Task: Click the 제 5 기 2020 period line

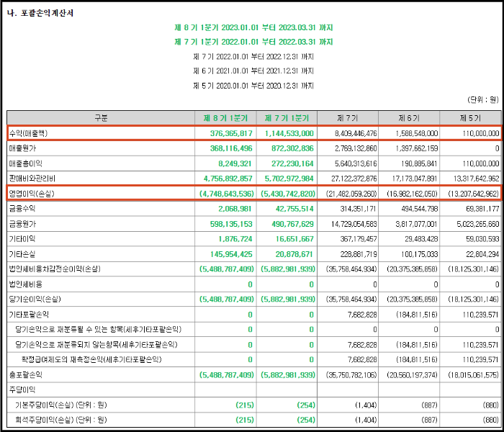Action: pos(253,86)
